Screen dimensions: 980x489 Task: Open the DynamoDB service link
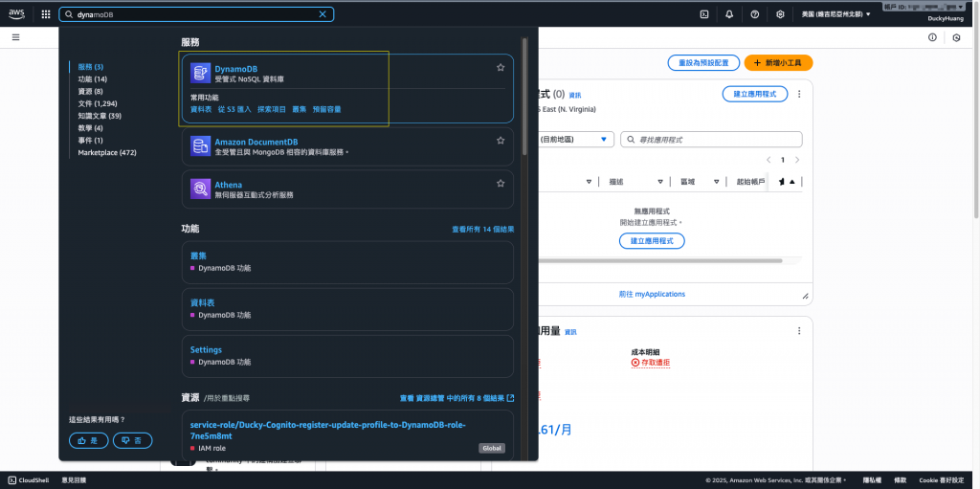tap(236, 69)
